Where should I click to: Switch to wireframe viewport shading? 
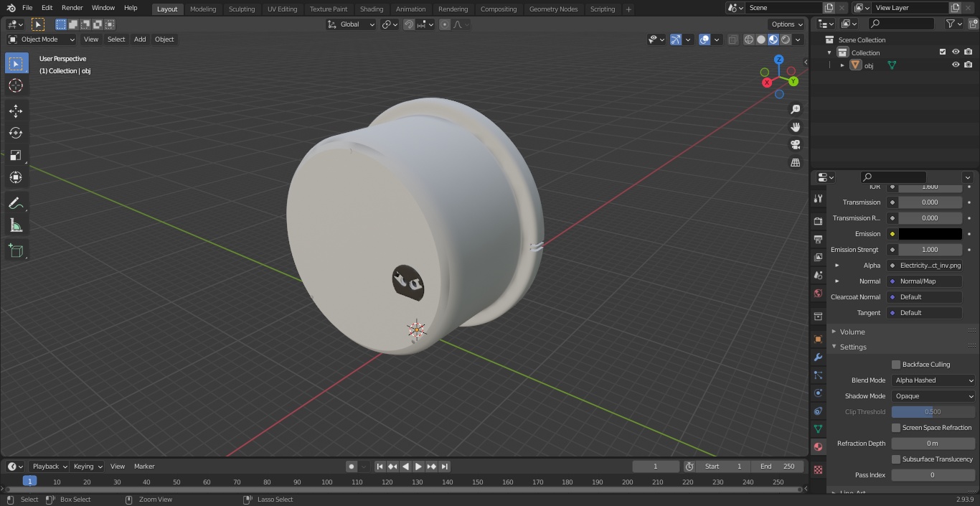pyautogui.click(x=748, y=39)
